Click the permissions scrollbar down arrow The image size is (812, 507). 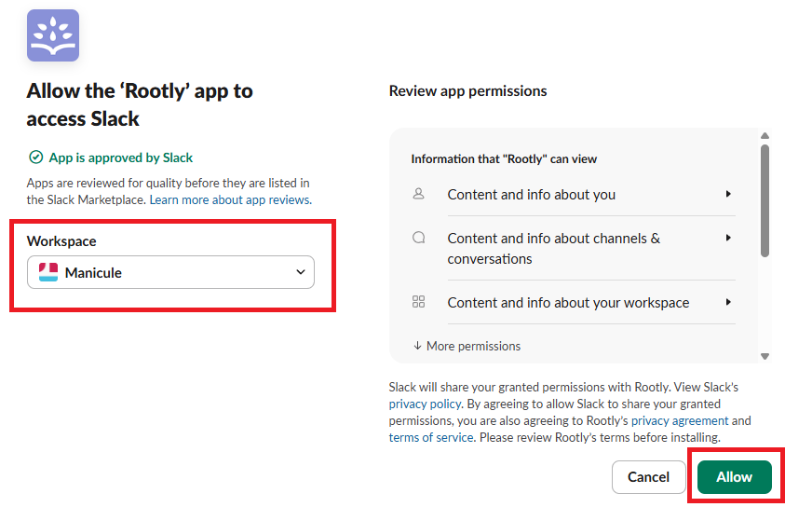pyautogui.click(x=765, y=356)
